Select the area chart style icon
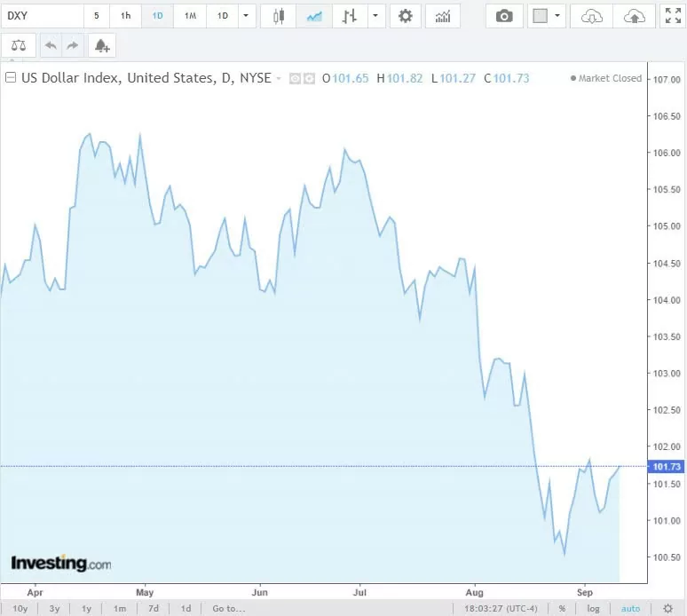The image size is (687, 616). click(x=313, y=16)
